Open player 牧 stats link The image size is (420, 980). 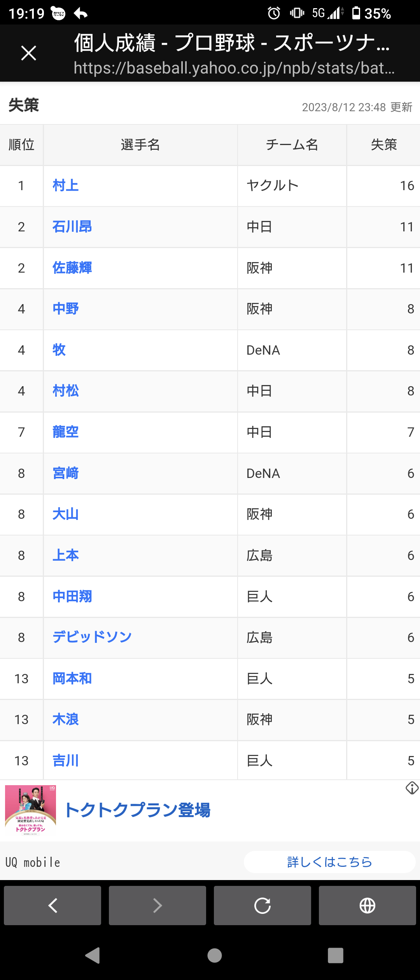click(x=59, y=350)
